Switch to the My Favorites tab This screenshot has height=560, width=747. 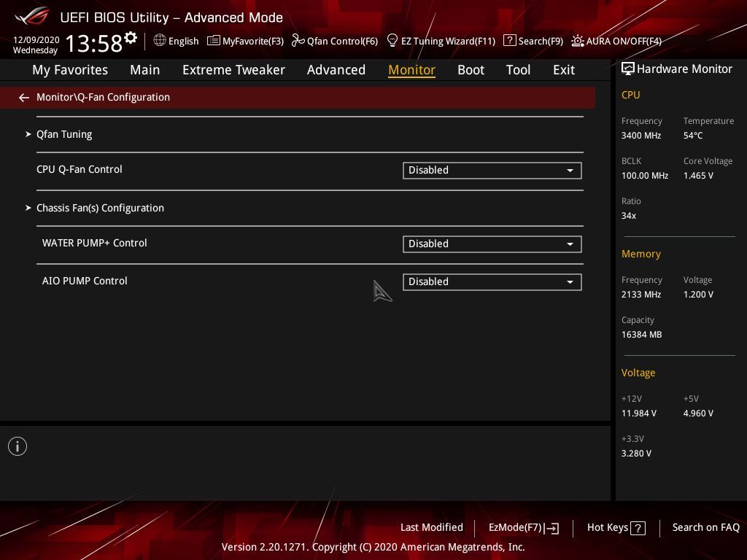[70, 70]
